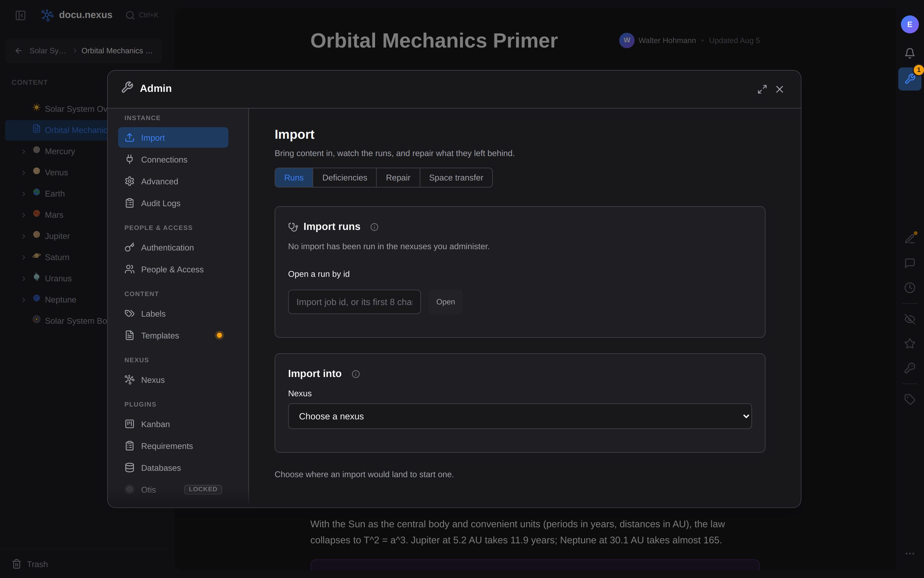Click the Open run button

pyautogui.click(x=446, y=302)
